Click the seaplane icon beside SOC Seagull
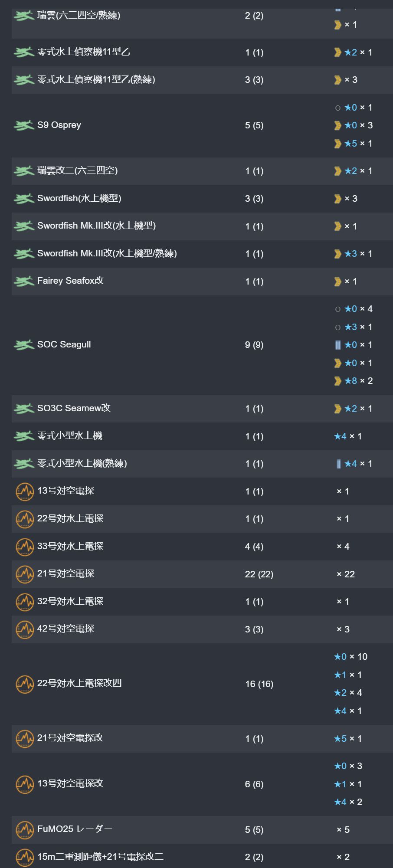The image size is (393, 868). [24, 345]
